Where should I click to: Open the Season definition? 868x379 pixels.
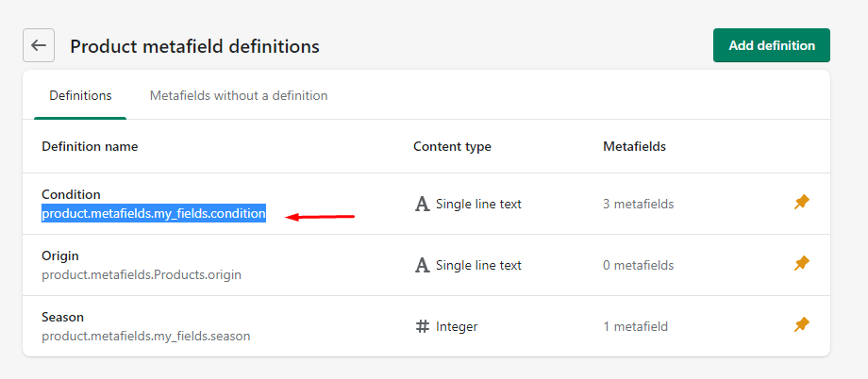(63, 317)
